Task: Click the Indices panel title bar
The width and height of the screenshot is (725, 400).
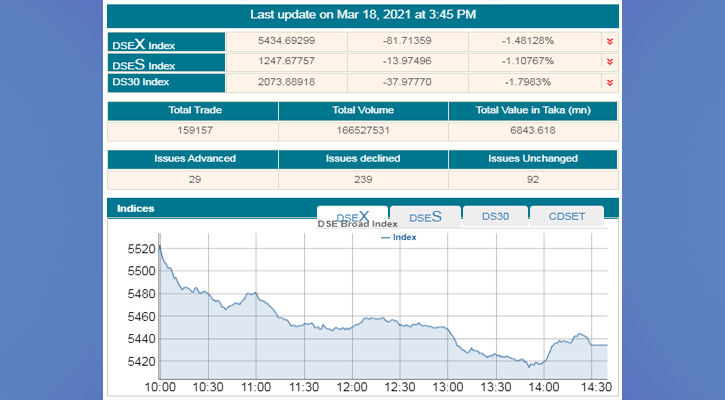Action: point(210,208)
